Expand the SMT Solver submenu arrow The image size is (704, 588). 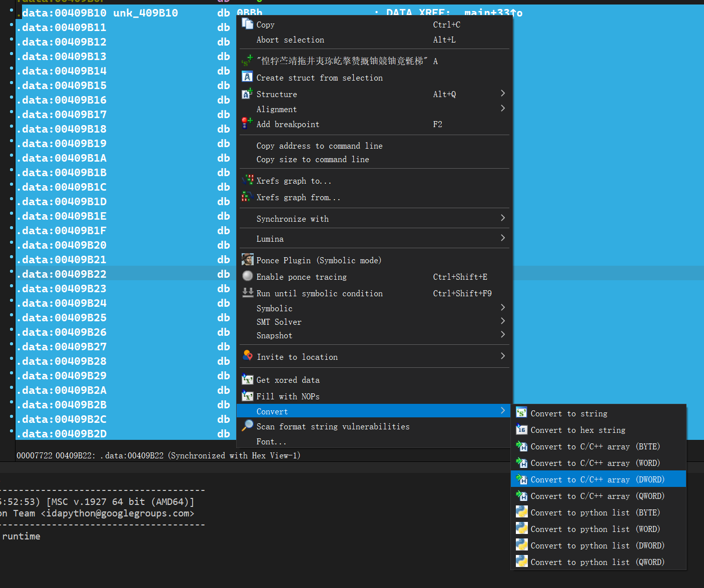click(503, 321)
